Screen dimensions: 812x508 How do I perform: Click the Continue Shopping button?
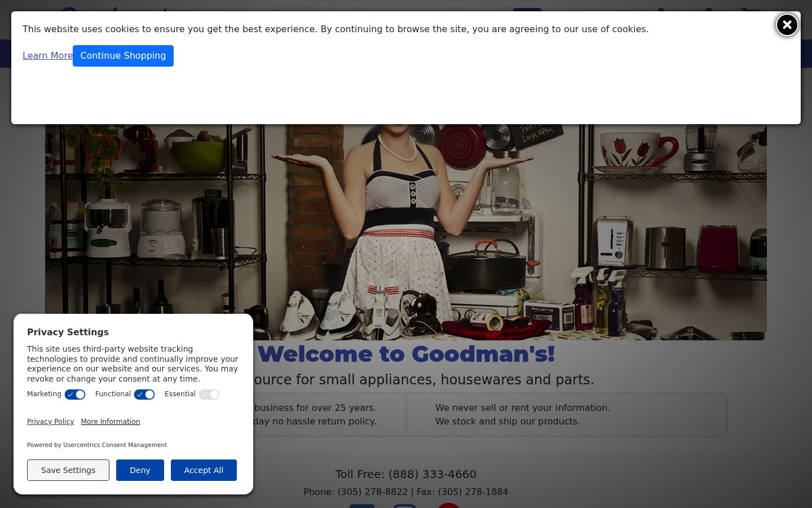click(123, 56)
